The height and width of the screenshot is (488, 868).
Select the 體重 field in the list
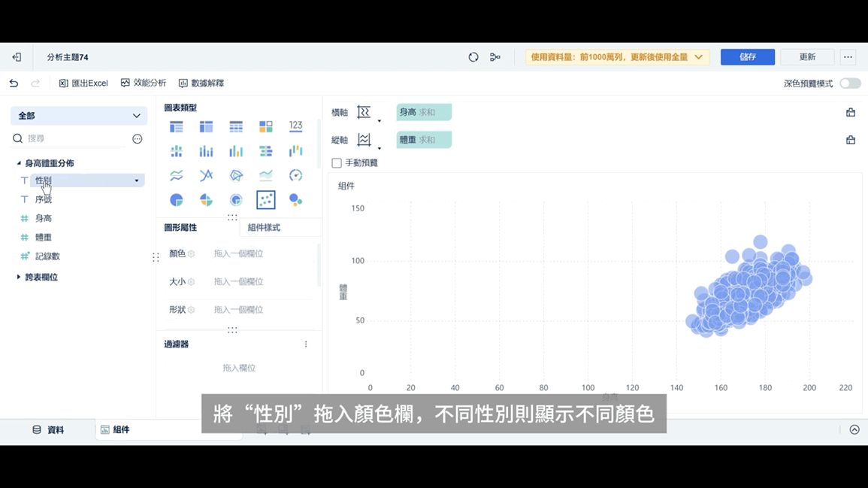point(44,237)
